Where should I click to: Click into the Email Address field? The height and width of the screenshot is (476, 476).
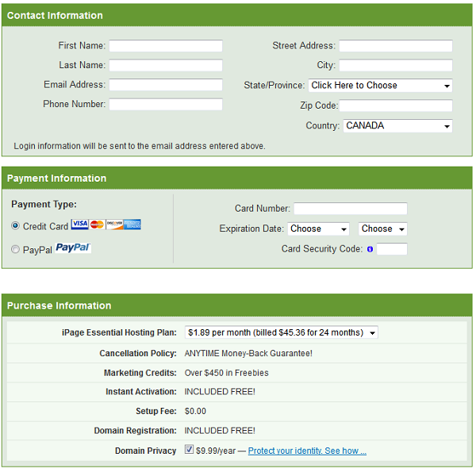[166, 85]
